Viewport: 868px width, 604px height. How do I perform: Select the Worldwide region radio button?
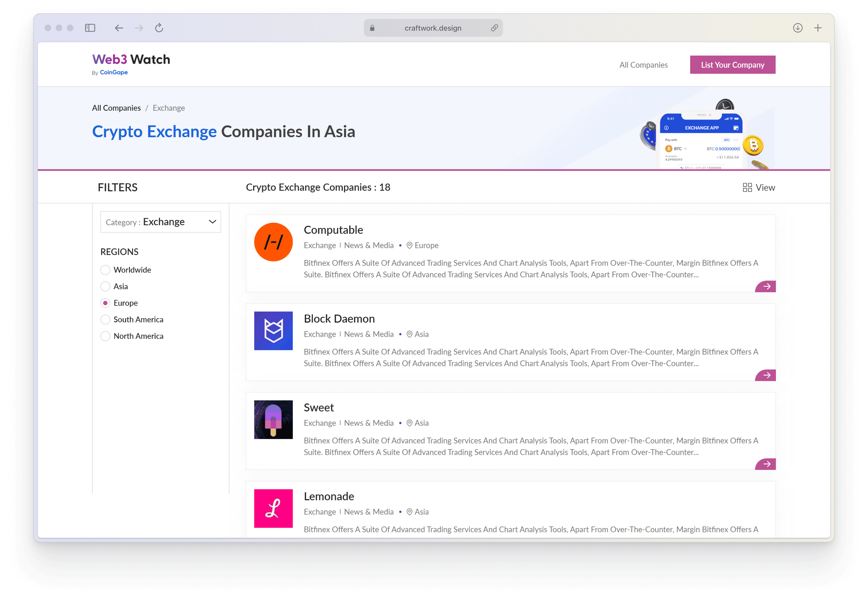(x=105, y=270)
